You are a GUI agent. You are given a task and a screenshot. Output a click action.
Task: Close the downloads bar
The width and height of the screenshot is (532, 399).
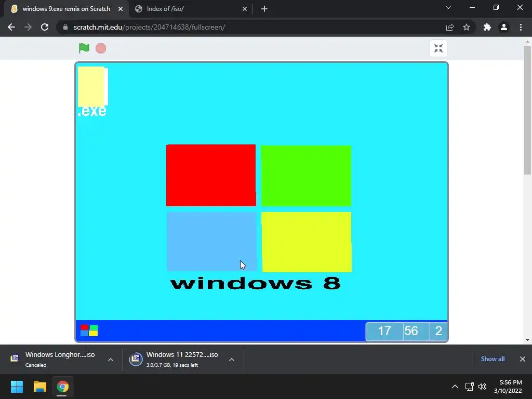pos(523,359)
